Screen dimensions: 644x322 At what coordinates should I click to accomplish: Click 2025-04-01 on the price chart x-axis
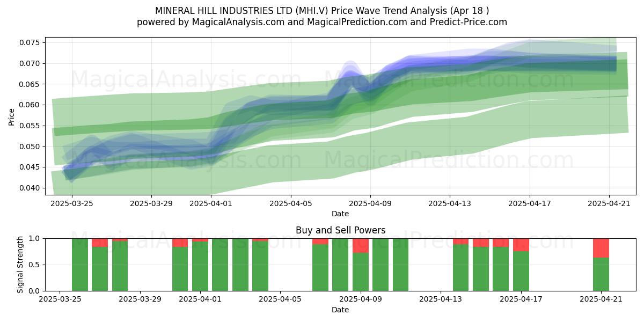(210, 203)
